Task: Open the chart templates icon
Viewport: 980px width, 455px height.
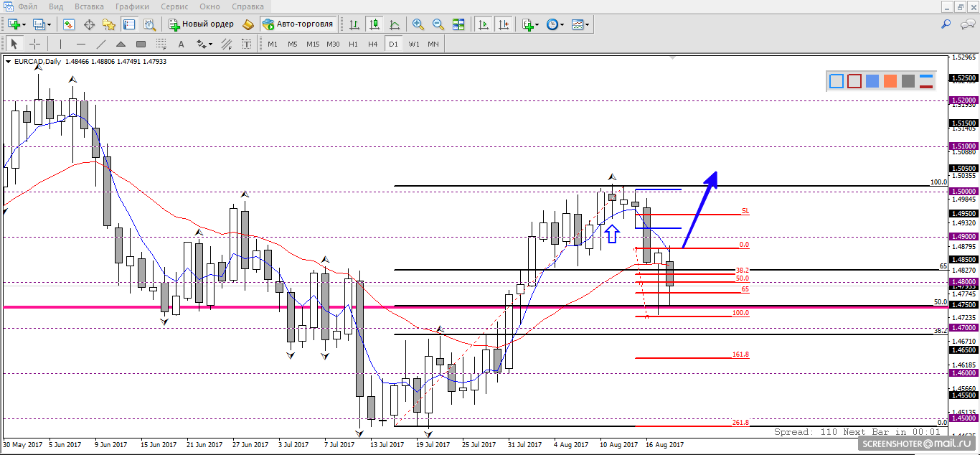Action: click(x=578, y=24)
